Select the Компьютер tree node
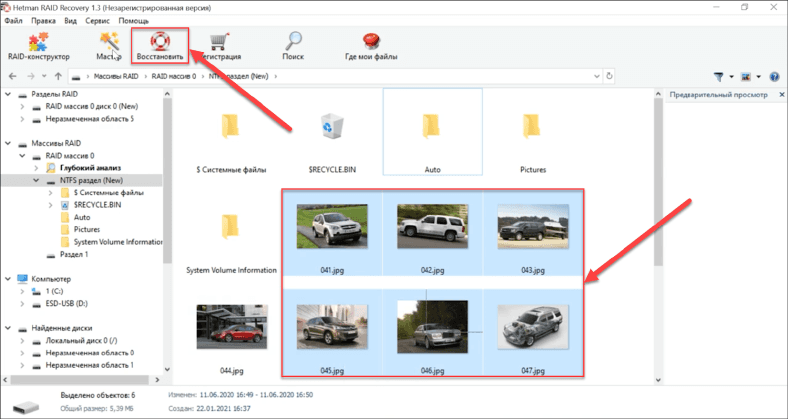788x419 pixels. tap(51, 279)
